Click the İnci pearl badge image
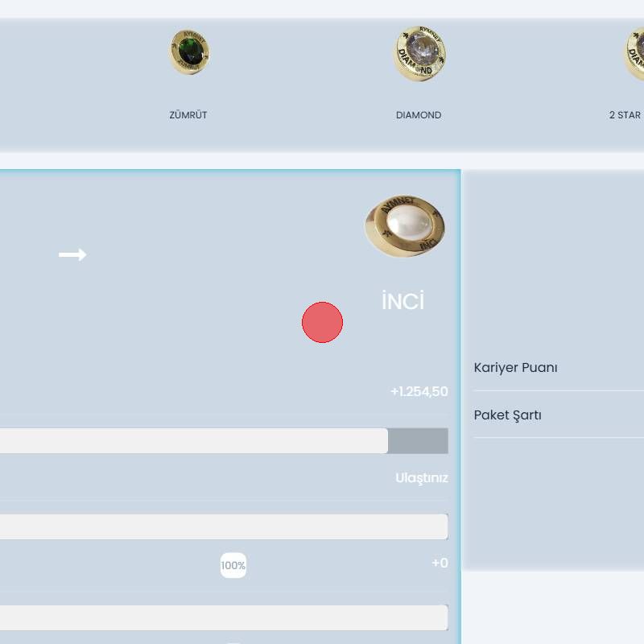644x644 pixels. pos(405,226)
